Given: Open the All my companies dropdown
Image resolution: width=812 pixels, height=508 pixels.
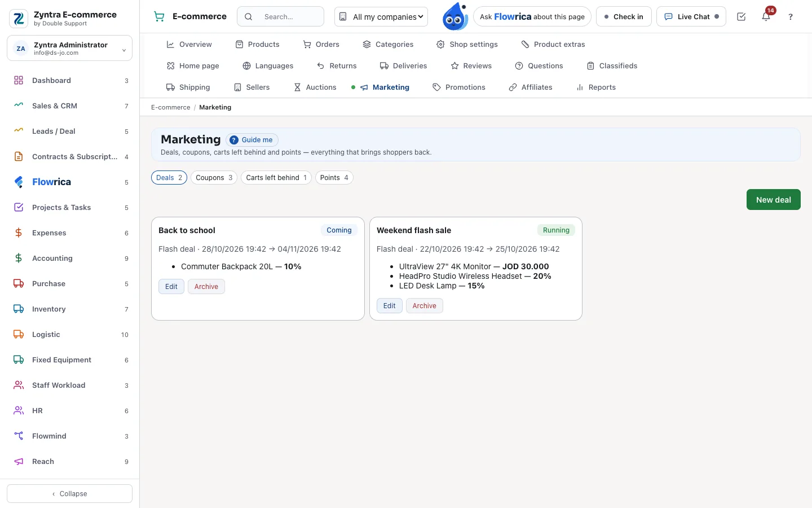Looking at the screenshot, I should point(381,16).
